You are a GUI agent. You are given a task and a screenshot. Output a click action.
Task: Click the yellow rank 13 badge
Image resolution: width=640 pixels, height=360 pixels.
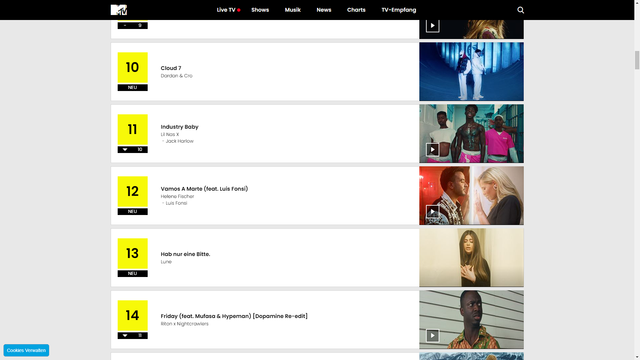pos(133,253)
